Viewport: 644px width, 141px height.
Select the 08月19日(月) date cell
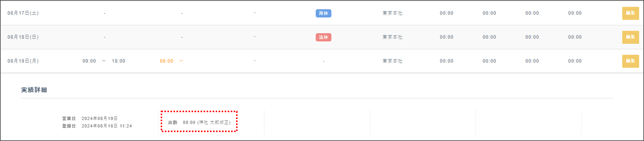pos(23,61)
